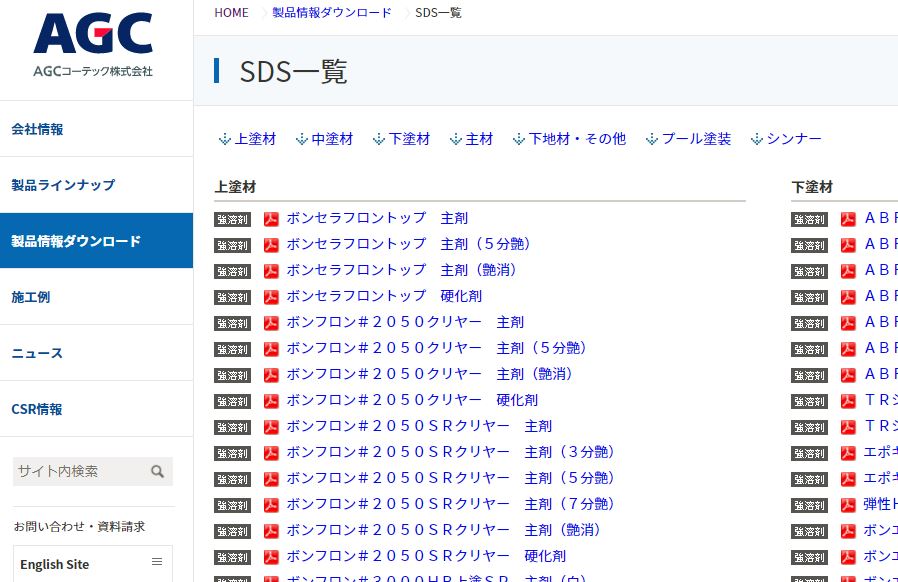Open ボンフロン#2050クリヤー 主剤 document link
This screenshot has width=898, height=582.
405,322
